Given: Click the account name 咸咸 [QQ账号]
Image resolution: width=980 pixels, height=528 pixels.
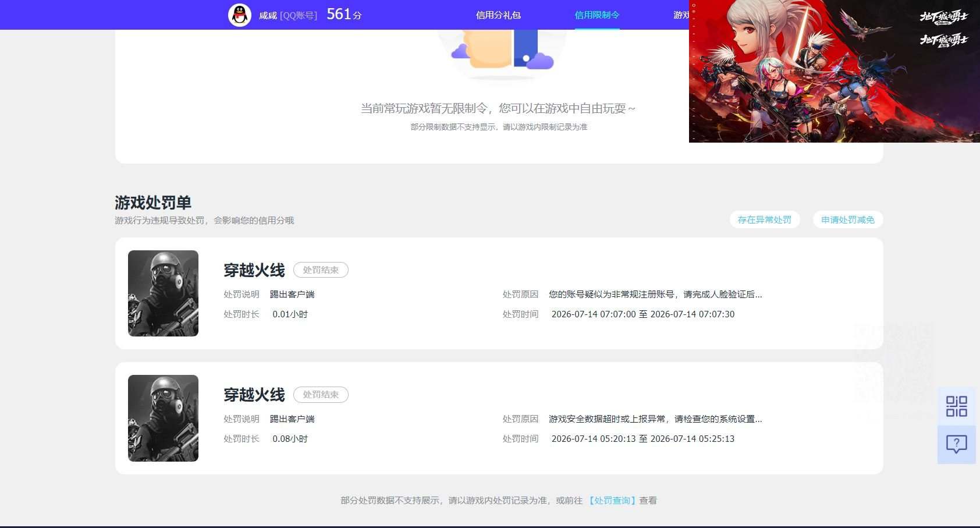Looking at the screenshot, I should [288, 16].
